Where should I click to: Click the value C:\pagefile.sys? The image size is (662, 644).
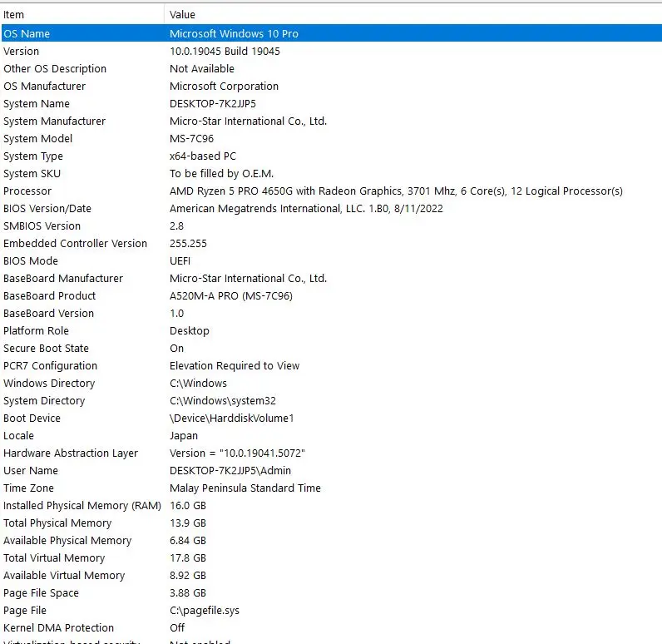point(205,610)
